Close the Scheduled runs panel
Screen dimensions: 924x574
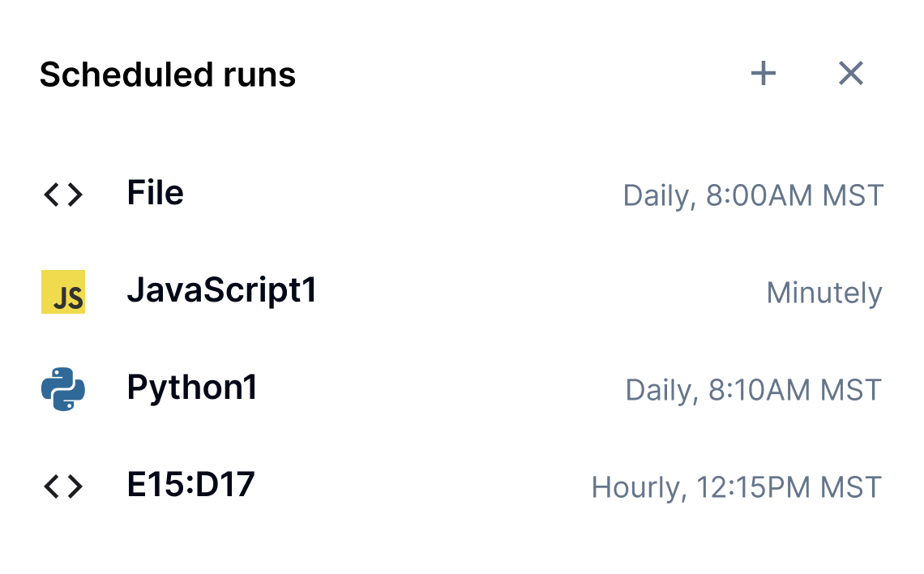click(850, 74)
